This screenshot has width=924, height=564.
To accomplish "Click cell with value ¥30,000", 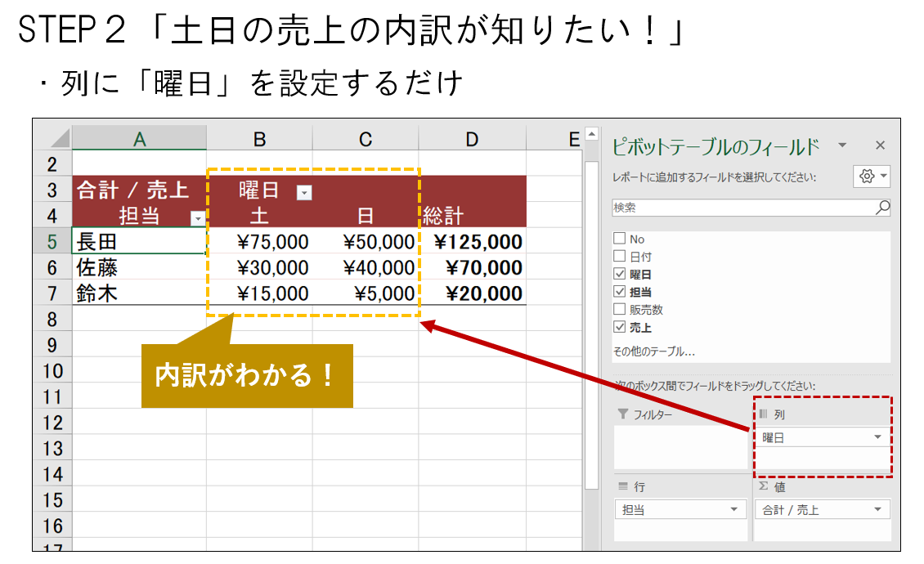I will click(x=259, y=267).
